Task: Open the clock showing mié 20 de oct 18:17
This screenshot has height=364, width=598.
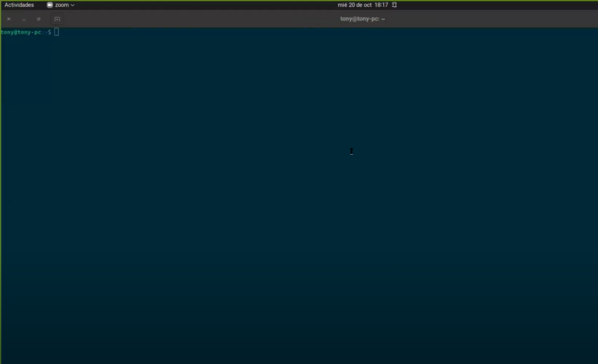Action: [x=363, y=5]
